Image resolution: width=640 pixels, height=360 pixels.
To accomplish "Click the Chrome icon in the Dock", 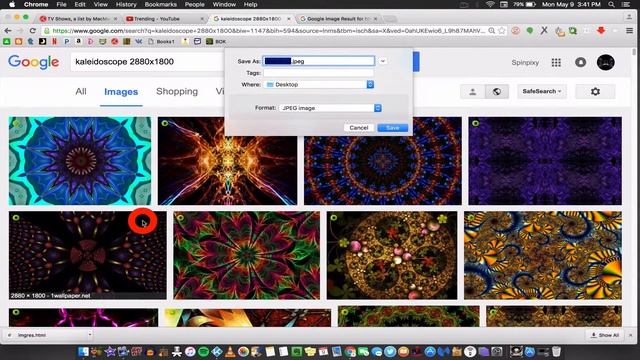I will [x=350, y=351].
